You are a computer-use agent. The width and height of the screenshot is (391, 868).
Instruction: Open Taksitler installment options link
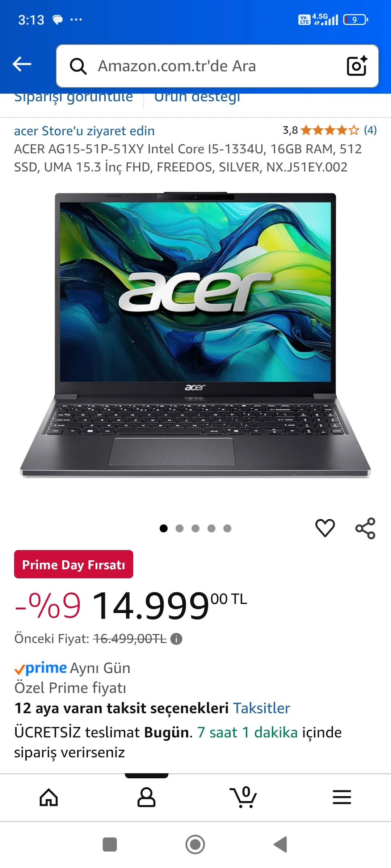tap(261, 708)
